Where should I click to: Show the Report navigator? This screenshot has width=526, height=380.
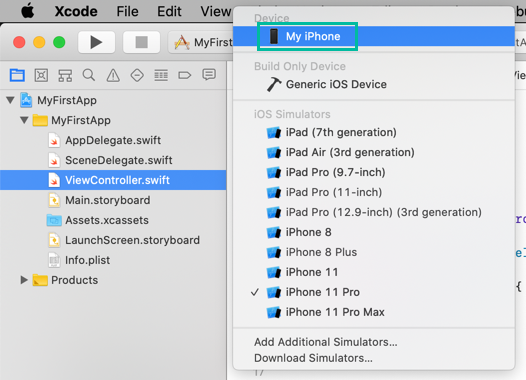click(x=209, y=74)
